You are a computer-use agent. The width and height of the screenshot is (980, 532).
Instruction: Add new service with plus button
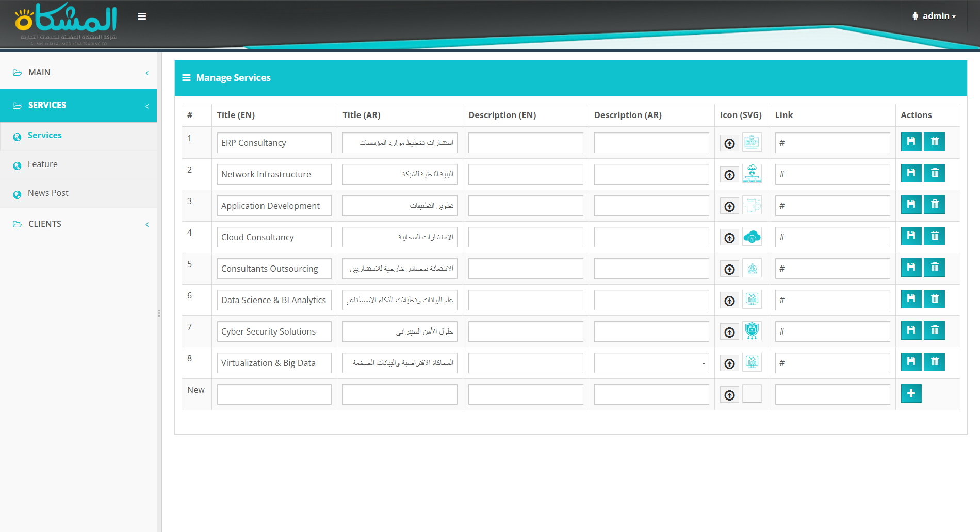911,393
